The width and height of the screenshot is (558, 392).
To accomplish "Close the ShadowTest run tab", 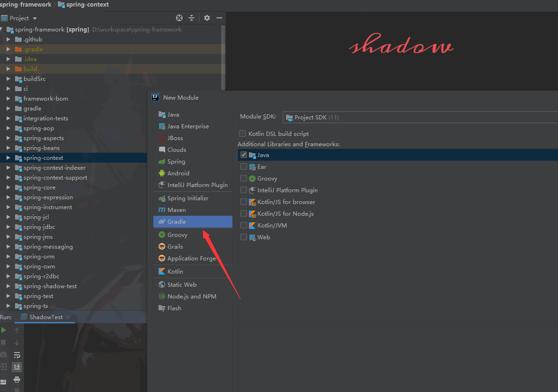I will pos(68,317).
